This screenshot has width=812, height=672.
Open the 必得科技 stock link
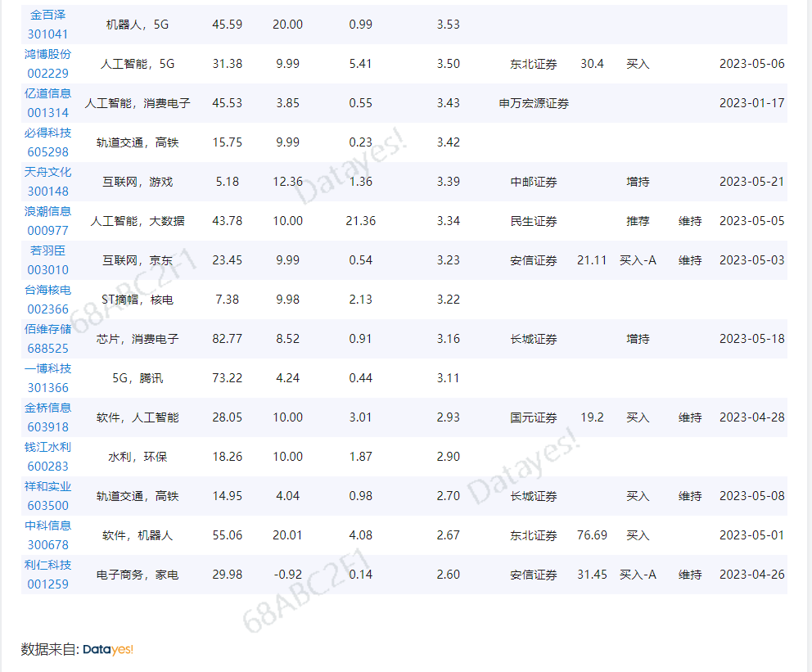pyautogui.click(x=47, y=133)
